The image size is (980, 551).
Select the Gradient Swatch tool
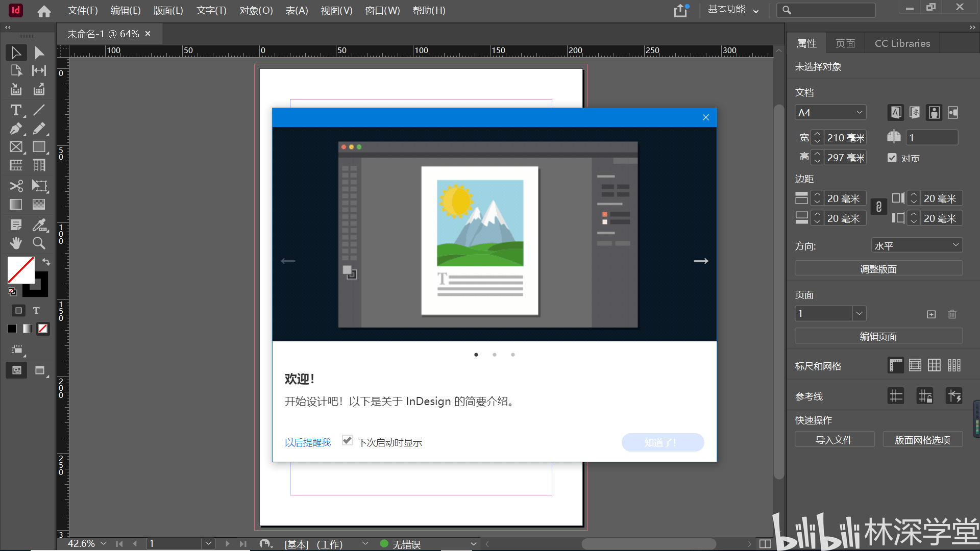pos(16,204)
